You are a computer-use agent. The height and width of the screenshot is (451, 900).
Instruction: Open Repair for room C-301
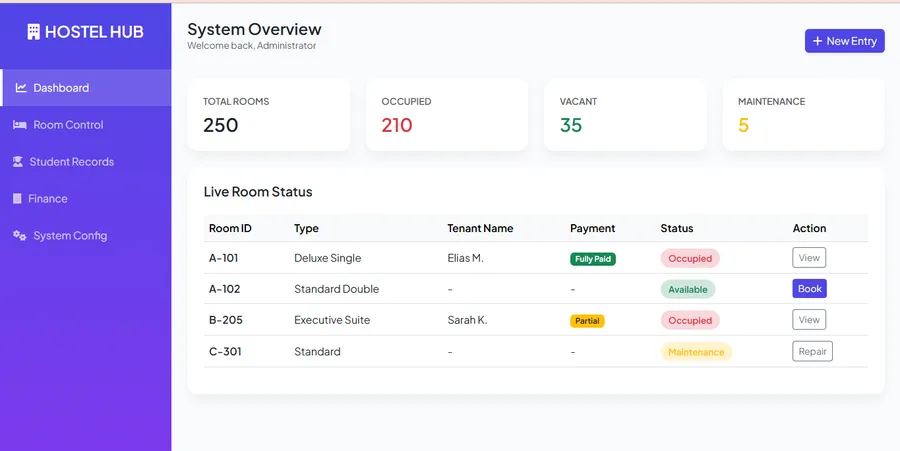click(812, 351)
